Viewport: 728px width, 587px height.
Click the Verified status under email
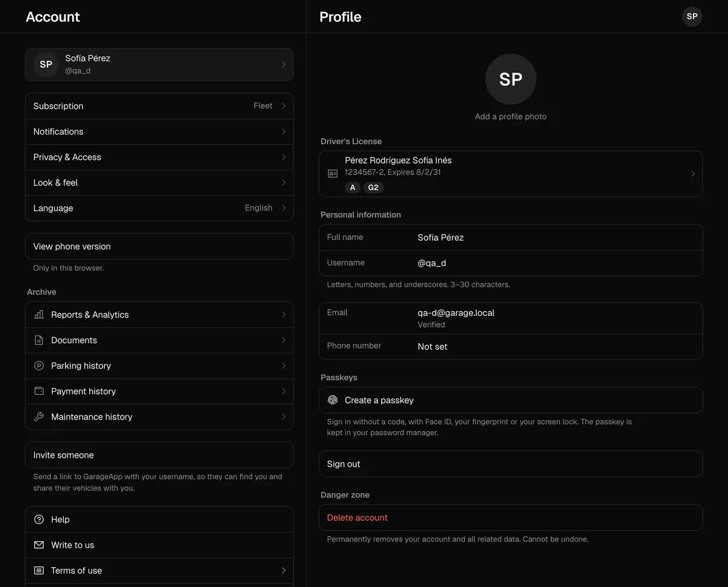point(431,324)
